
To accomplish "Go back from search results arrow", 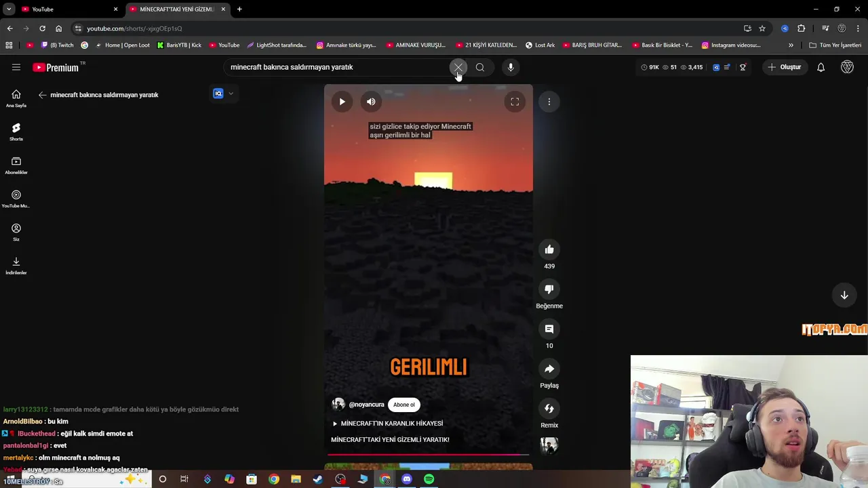I will [x=42, y=95].
